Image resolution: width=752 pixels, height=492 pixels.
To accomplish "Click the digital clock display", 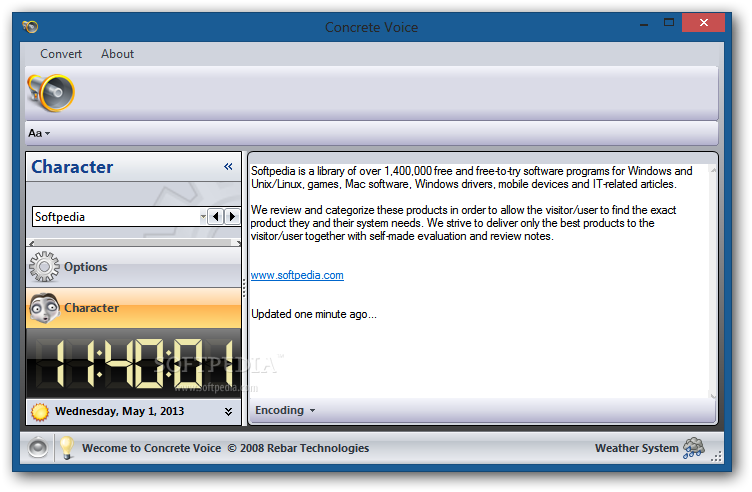I will [x=133, y=363].
